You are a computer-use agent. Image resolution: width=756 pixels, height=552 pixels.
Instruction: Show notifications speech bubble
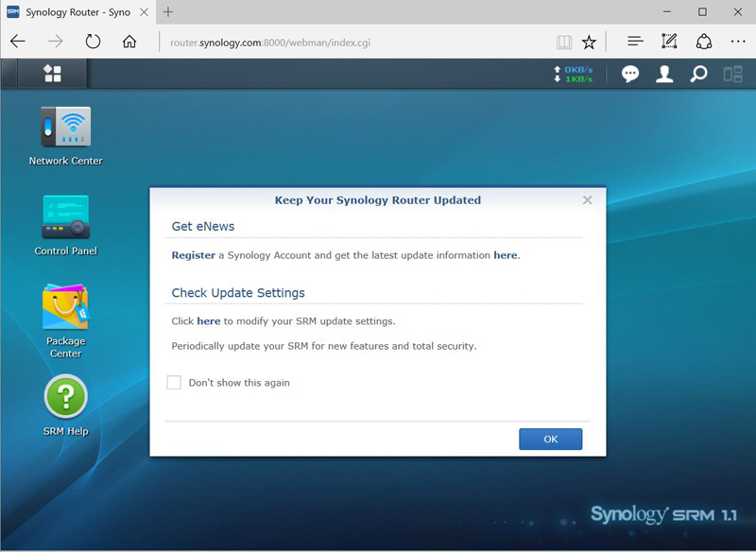630,74
